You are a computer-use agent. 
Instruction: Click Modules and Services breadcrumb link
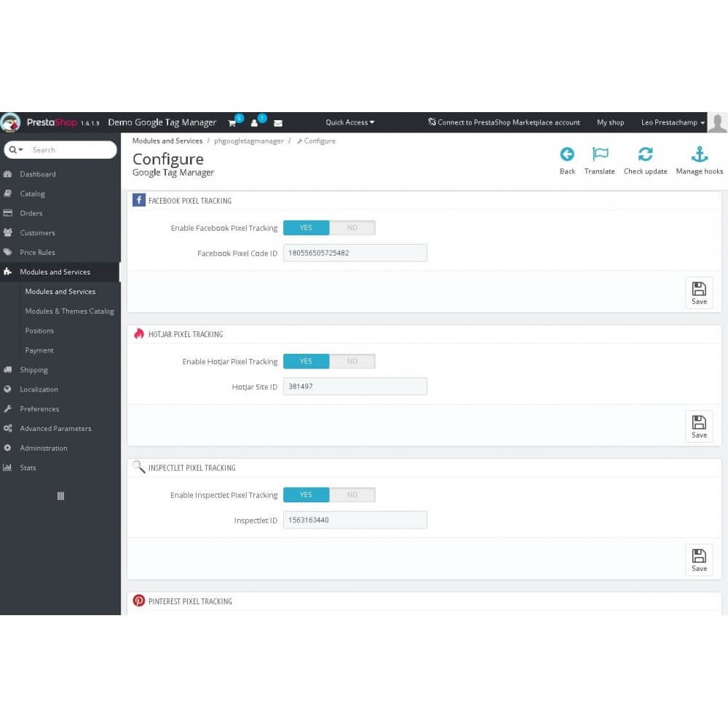[x=167, y=141]
